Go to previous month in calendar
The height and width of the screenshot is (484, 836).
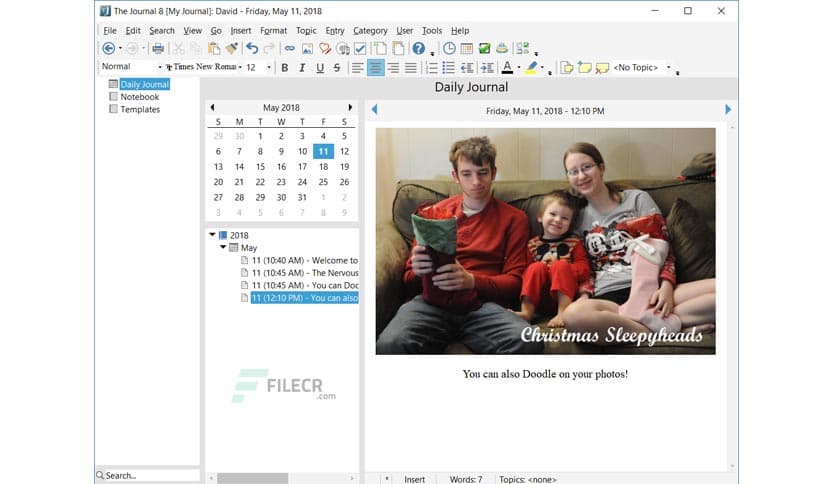click(x=212, y=107)
